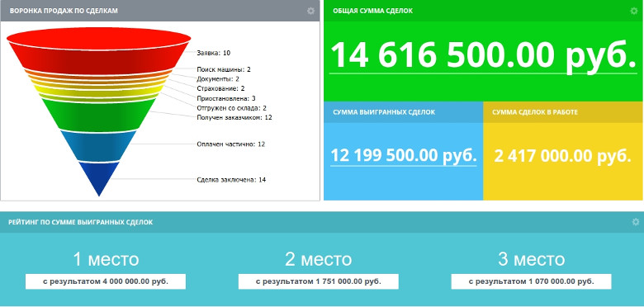Viewport: 644px width, 307px height.
Task: Click the Заявка: 10 funnel label
Action: [x=214, y=53]
